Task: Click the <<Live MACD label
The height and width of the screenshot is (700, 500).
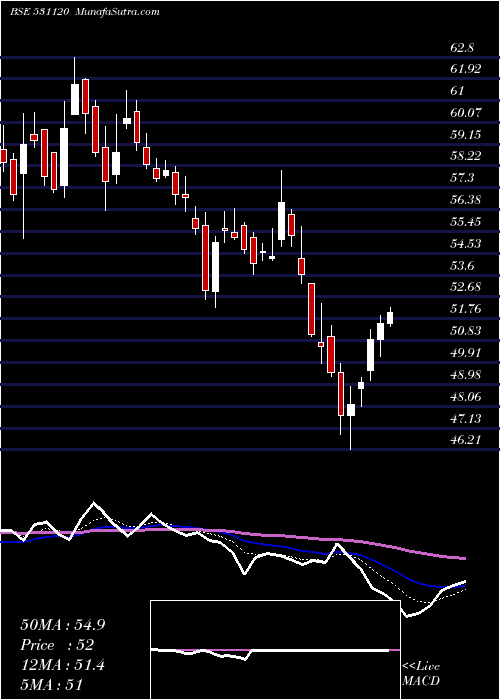Action: point(421,673)
